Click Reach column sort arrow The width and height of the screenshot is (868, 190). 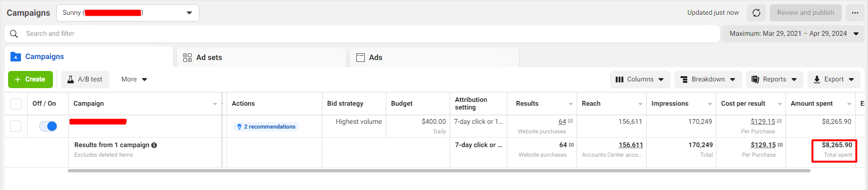[641, 104]
